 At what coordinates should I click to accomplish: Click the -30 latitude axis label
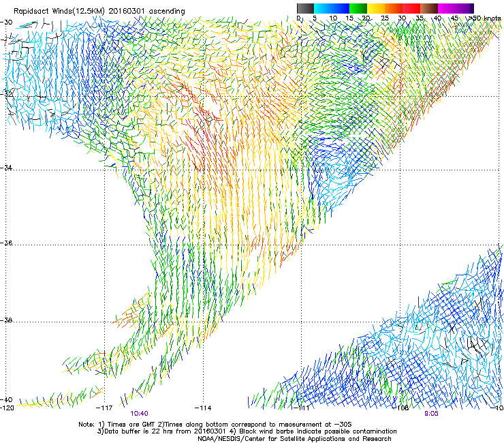[x=6, y=22]
